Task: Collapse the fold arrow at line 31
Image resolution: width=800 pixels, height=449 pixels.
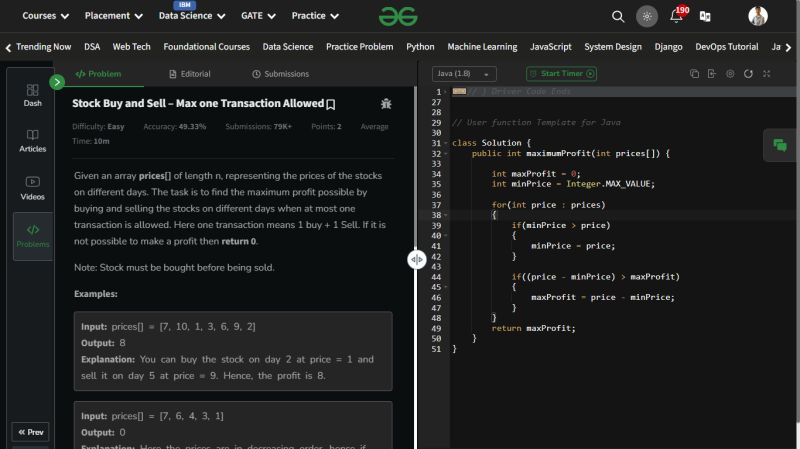Action: 445,143
